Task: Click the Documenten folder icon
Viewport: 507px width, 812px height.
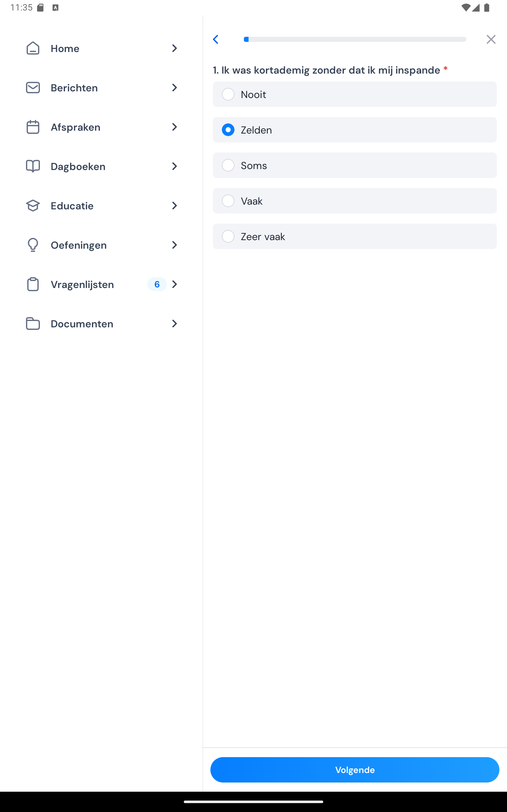Action: [x=33, y=324]
